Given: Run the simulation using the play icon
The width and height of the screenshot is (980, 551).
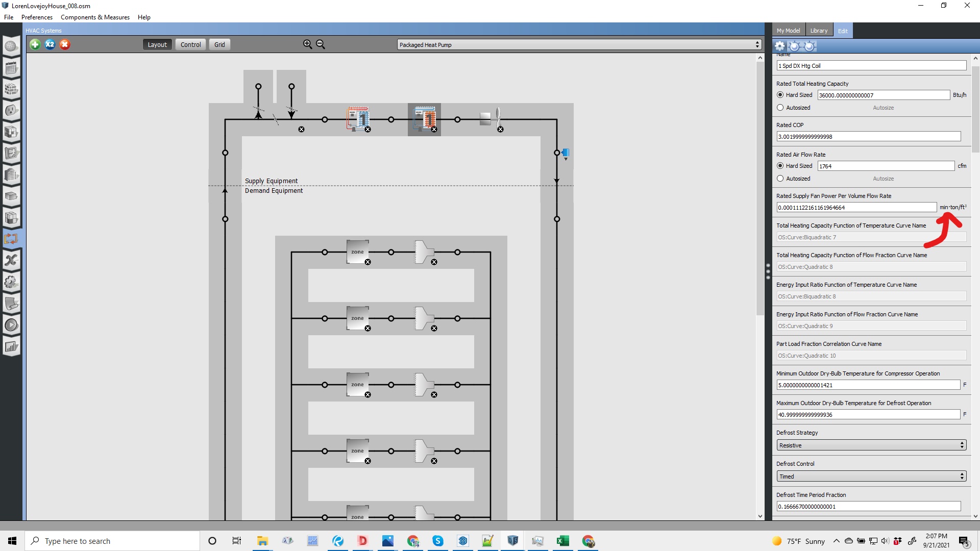Looking at the screenshot, I should pos(11,324).
